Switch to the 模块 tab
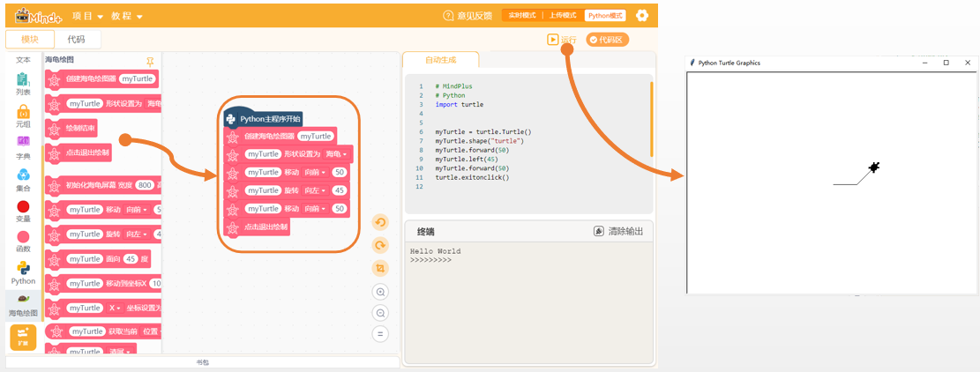Viewport: 980px width, 372px height. pos(30,40)
